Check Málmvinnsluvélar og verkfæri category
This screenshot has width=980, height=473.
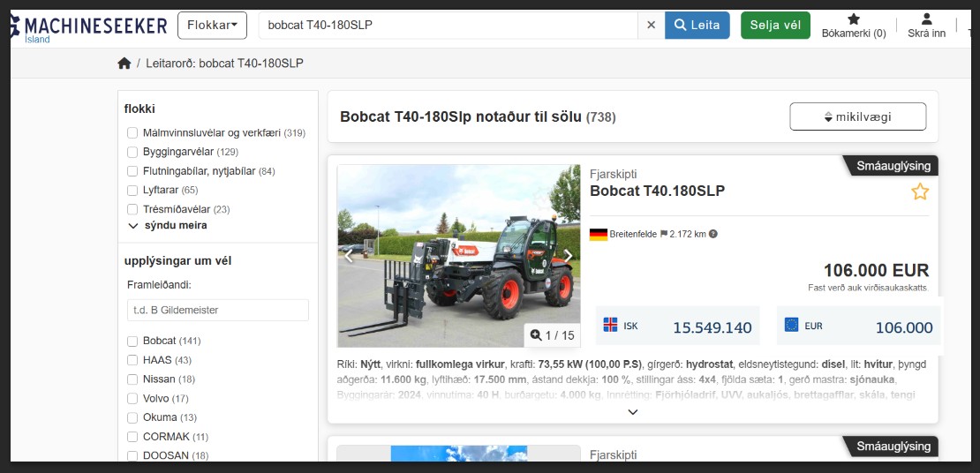tap(132, 132)
